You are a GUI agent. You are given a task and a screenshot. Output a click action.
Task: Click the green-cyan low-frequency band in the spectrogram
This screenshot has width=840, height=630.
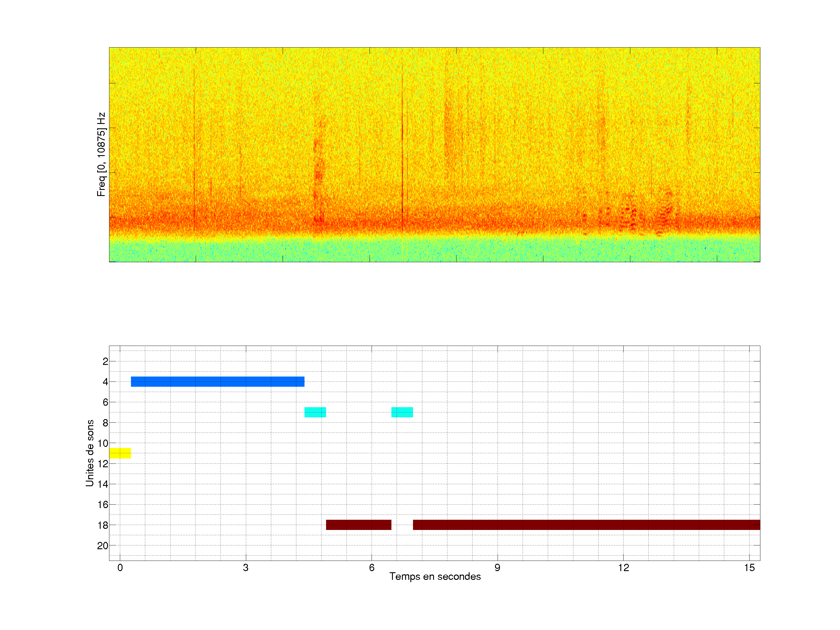[x=434, y=250]
